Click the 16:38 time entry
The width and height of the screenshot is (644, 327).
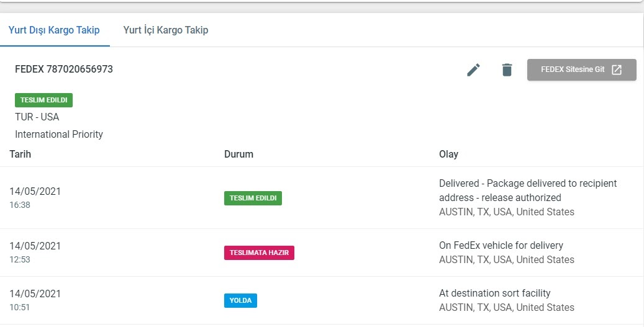tap(20, 205)
